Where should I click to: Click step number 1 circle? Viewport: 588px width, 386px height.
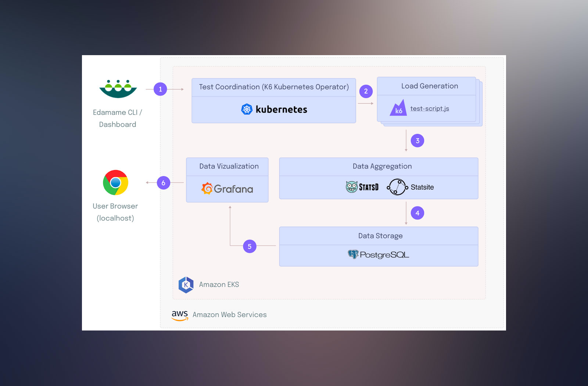[x=160, y=89]
